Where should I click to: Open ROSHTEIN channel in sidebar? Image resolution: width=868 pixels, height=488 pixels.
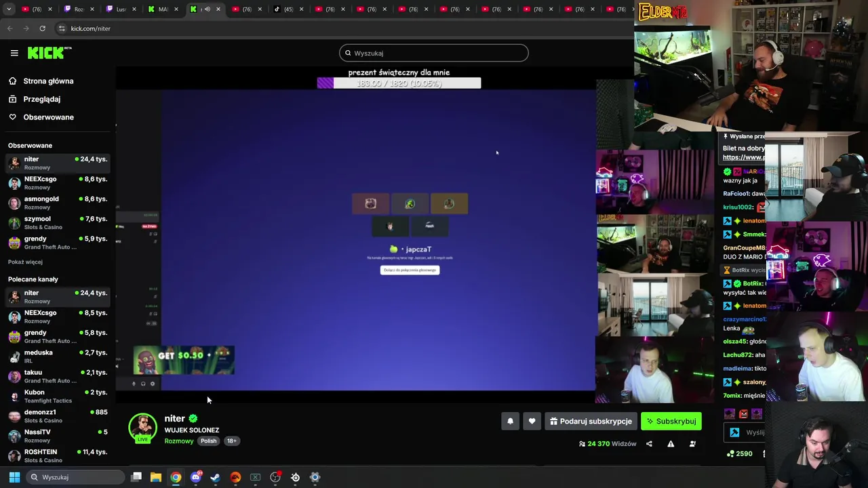58,455
